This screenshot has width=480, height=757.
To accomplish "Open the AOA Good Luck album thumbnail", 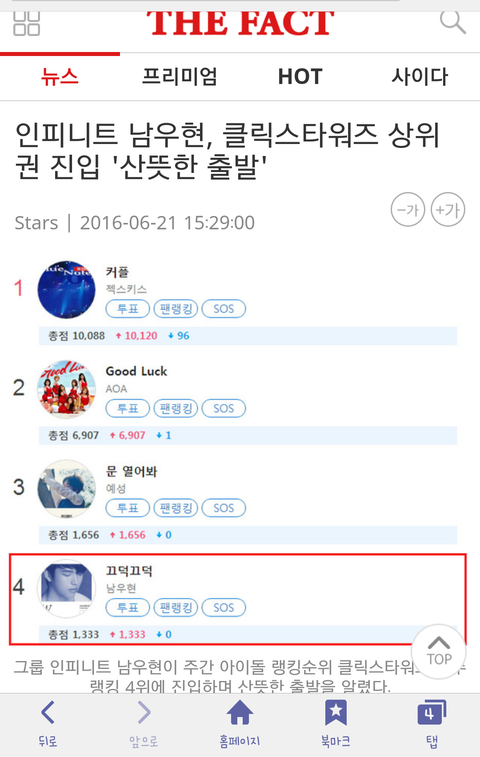I will coord(67,388).
